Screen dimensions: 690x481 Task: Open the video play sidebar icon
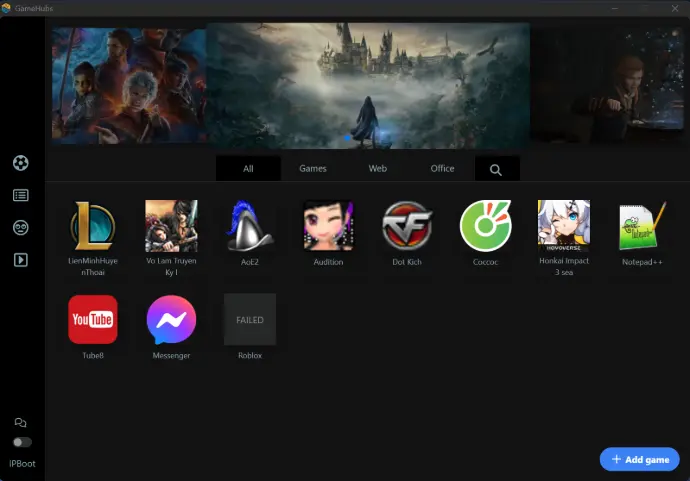pos(21,260)
